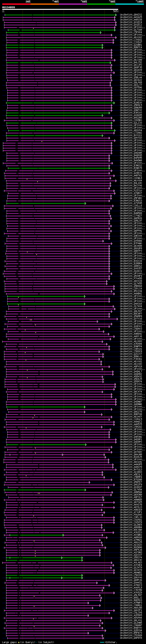Click the orange ~40% identity legend segment
The width and height of the screenshot is (146, 644).
tap(45, 4)
